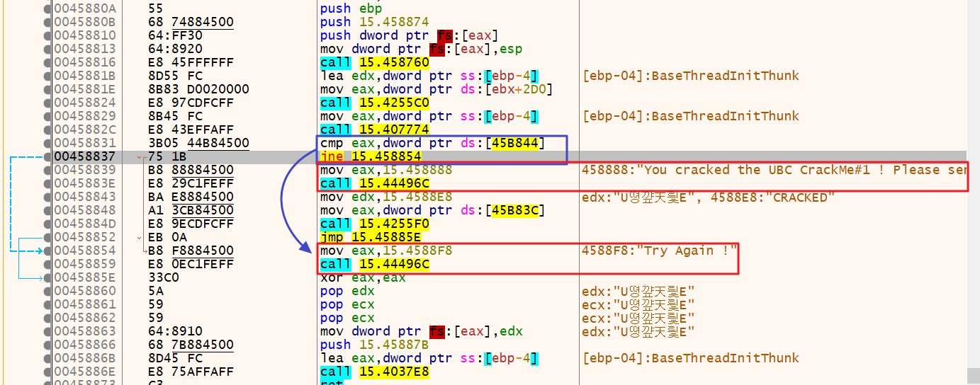
Task: Click opcode bytes '68 7B884500'
Action: click(x=191, y=345)
